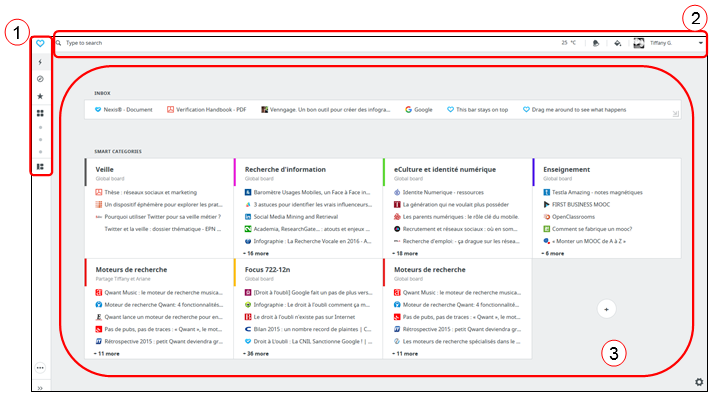
Task: Click 'This bar stays on top' link
Action: 477,109
